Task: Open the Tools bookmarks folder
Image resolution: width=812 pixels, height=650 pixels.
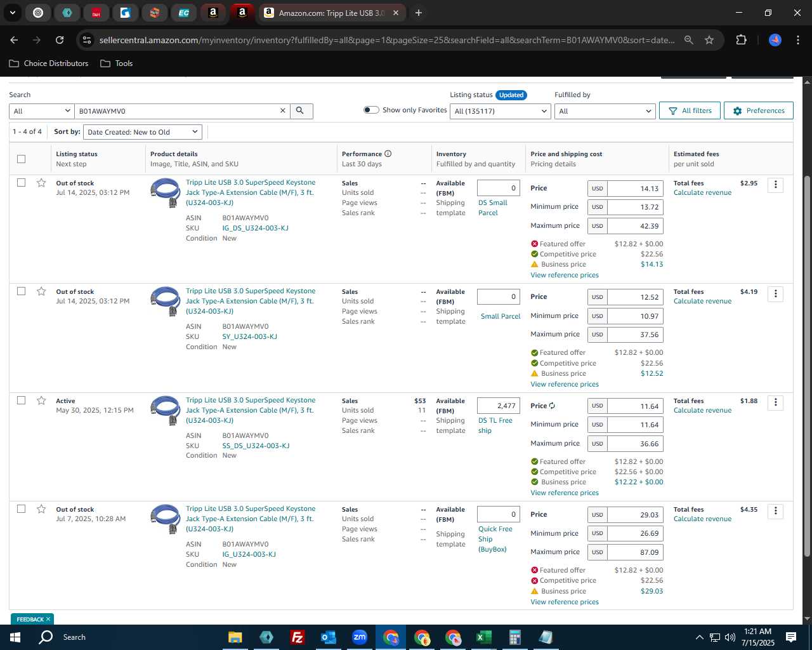Action: point(117,63)
